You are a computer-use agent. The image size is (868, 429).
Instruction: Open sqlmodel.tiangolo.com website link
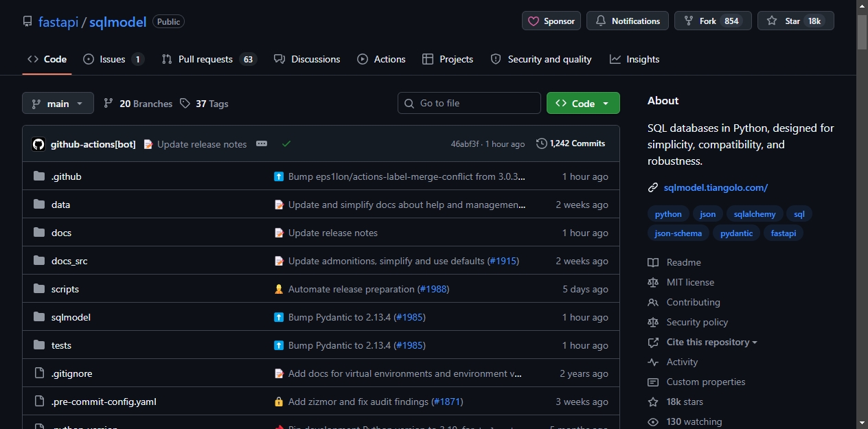tap(716, 187)
